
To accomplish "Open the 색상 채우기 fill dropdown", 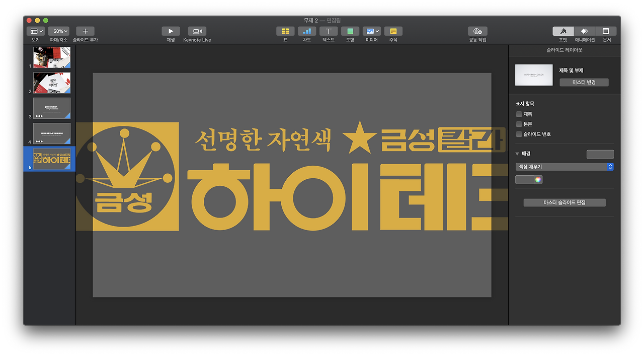I will tap(565, 167).
